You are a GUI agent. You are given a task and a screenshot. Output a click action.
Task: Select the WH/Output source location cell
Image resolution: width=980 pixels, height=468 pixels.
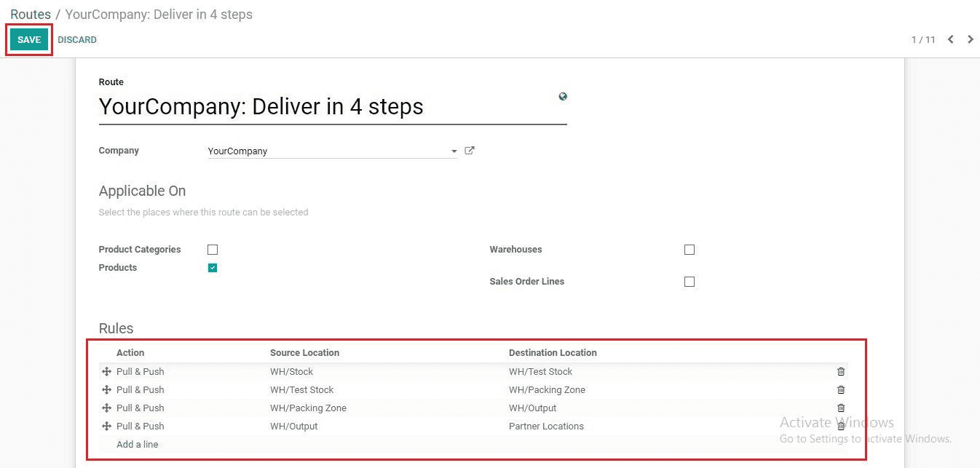[293, 427]
